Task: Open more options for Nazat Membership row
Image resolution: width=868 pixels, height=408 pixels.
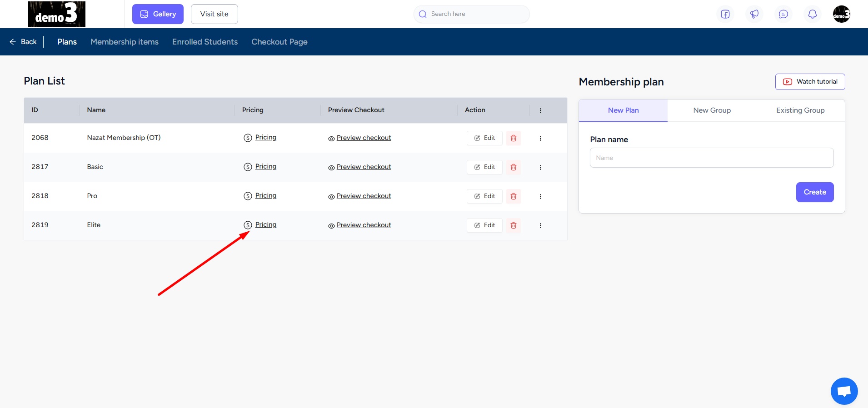Action: 540,138
